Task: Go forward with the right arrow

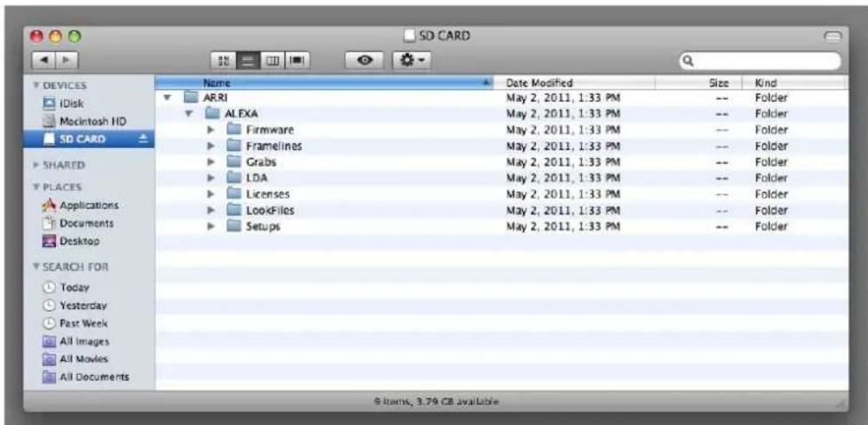Action: pos(67,60)
